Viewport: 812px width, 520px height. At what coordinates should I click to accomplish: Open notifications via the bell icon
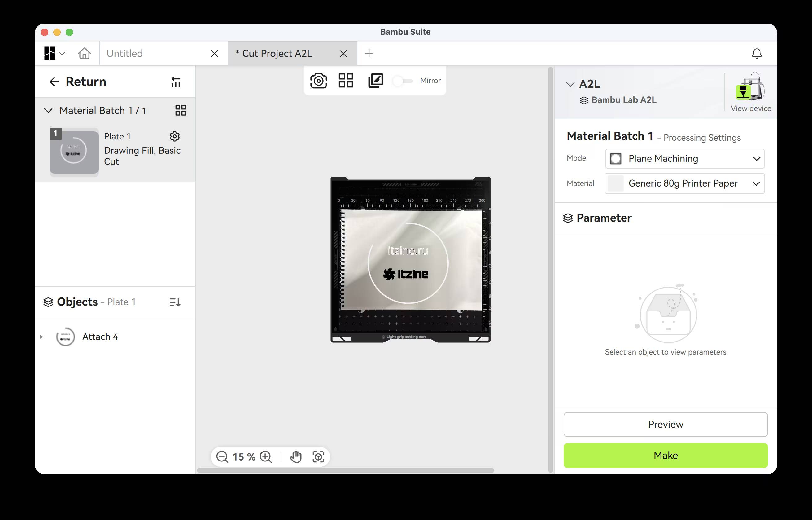click(757, 53)
